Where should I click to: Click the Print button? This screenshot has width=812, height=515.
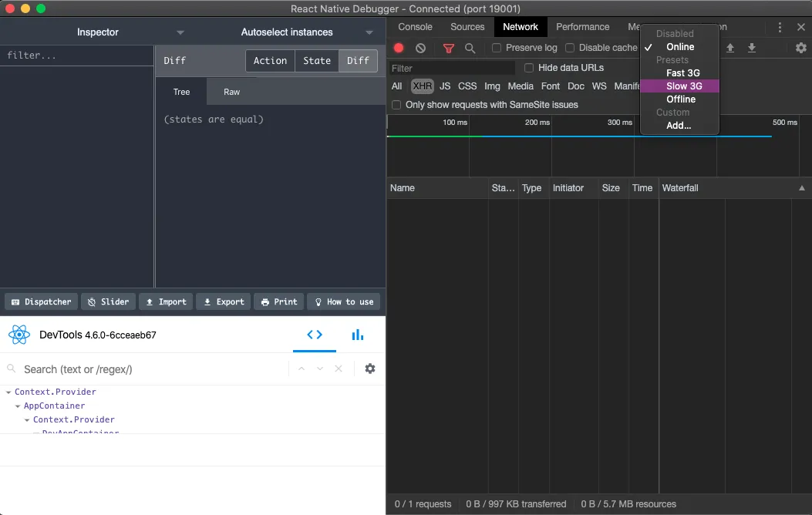pos(278,301)
